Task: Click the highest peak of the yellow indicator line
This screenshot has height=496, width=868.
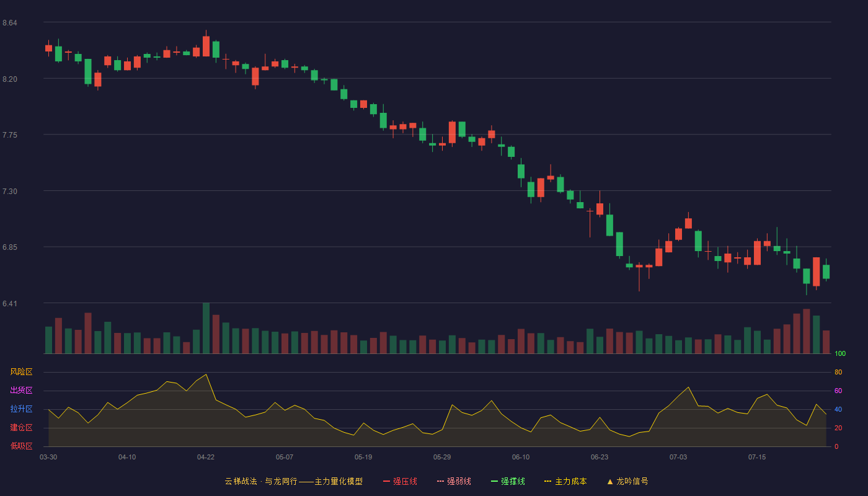Action: tap(206, 374)
